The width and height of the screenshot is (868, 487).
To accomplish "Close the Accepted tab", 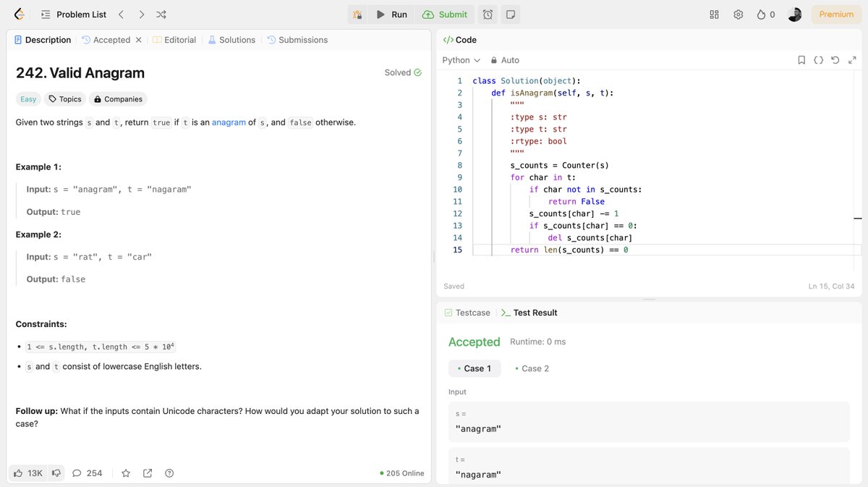I will coord(139,40).
